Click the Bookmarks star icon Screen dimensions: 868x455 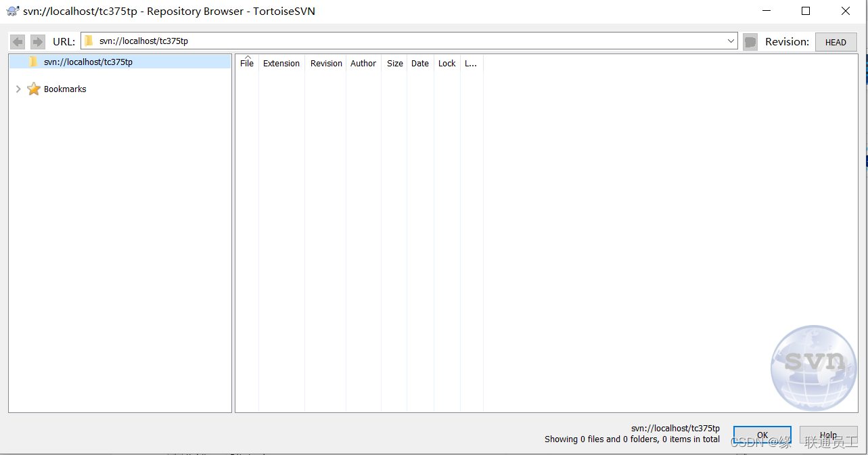pos(33,89)
